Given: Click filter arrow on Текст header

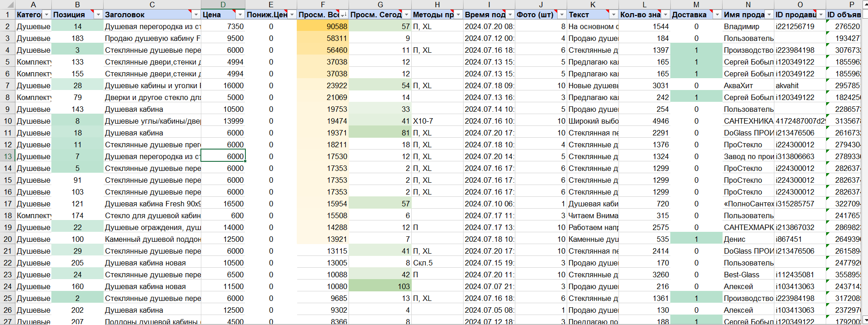Looking at the screenshot, I should [x=614, y=15].
